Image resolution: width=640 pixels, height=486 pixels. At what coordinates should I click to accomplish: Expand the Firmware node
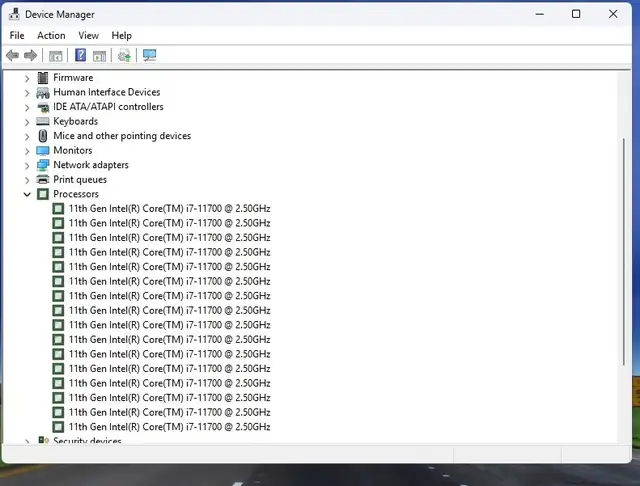tap(27, 78)
